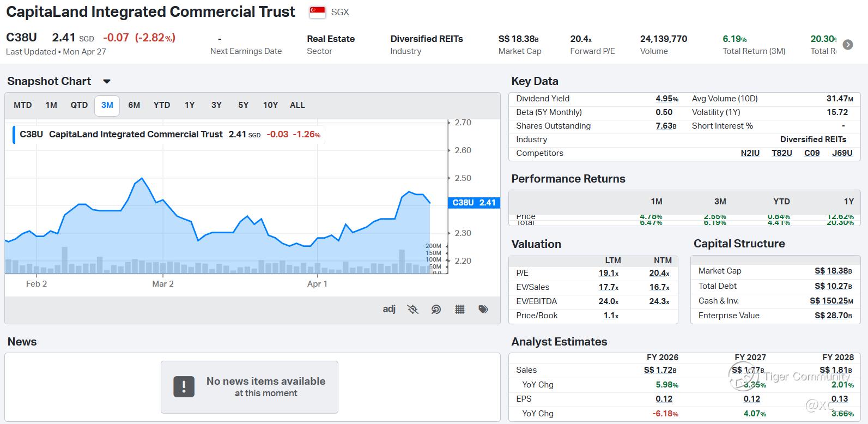Click the target with arrow chart icon
This screenshot has height=424, width=868.
[436, 310]
